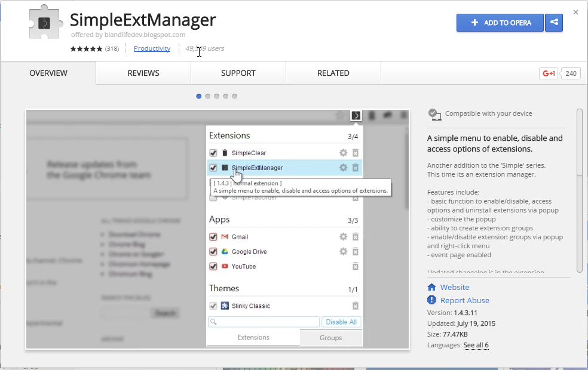Toggle the SimpleExtManager checkbox
This screenshot has width=588, height=370.
(213, 168)
